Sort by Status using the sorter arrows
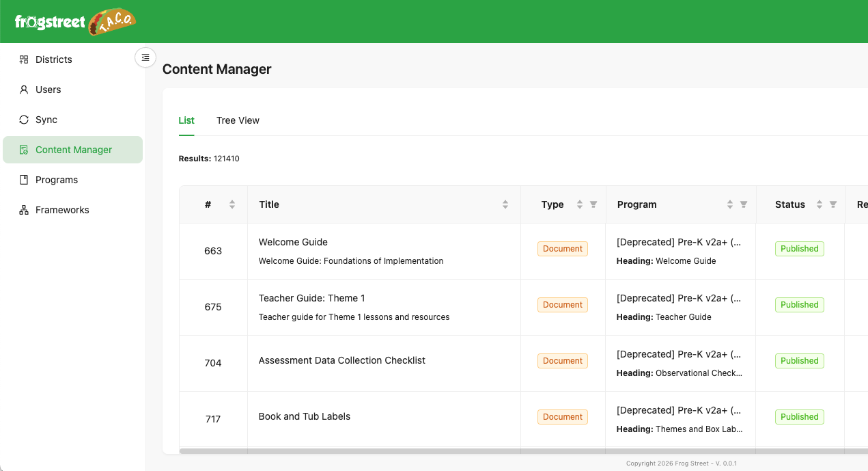Screen dimensions: 868x471 pos(820,204)
